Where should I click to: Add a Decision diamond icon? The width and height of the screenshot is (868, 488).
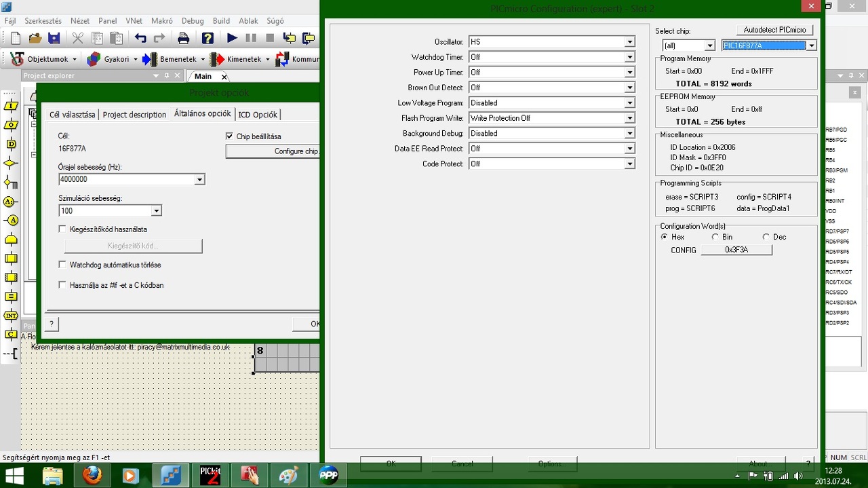tap(11, 163)
